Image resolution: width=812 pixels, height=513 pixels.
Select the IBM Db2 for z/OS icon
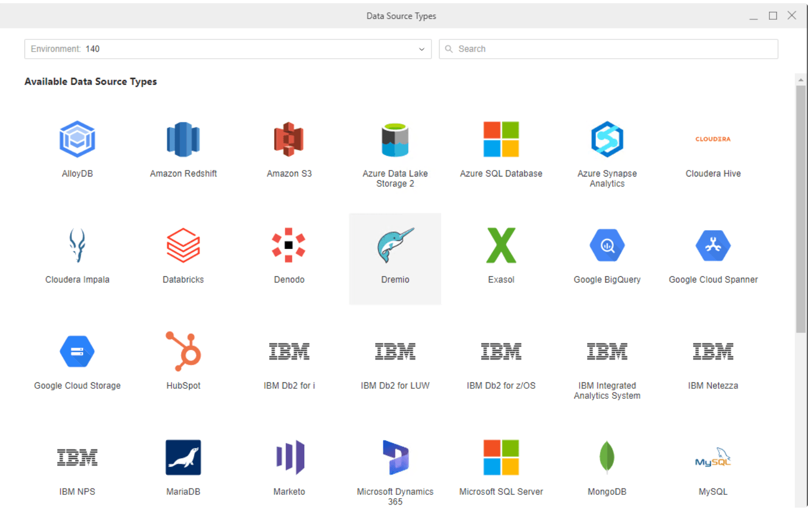501,351
